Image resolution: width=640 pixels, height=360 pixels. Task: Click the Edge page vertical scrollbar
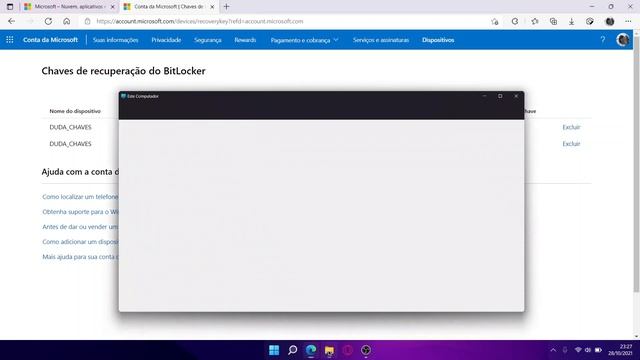click(636, 163)
